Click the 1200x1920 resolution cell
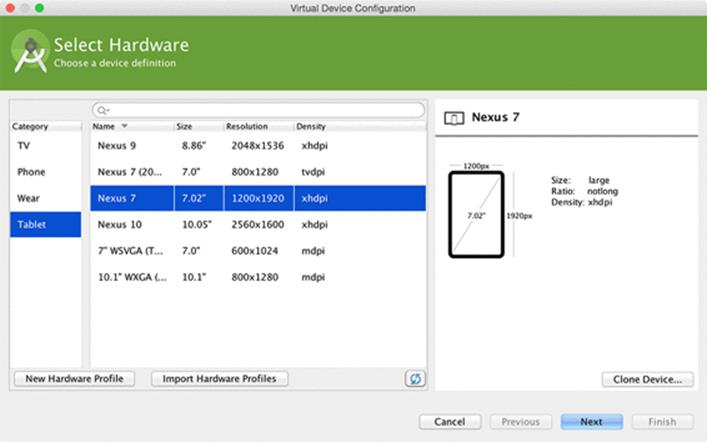 (x=257, y=198)
